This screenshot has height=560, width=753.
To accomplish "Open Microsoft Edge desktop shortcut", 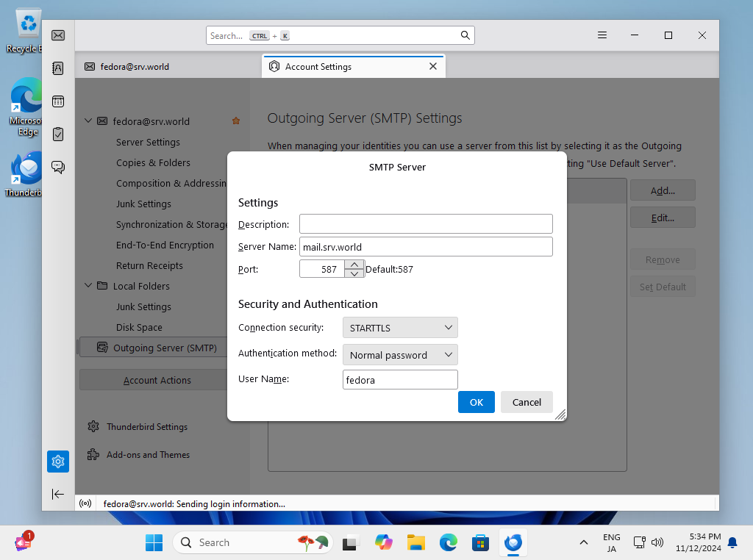I will tap(26, 107).
